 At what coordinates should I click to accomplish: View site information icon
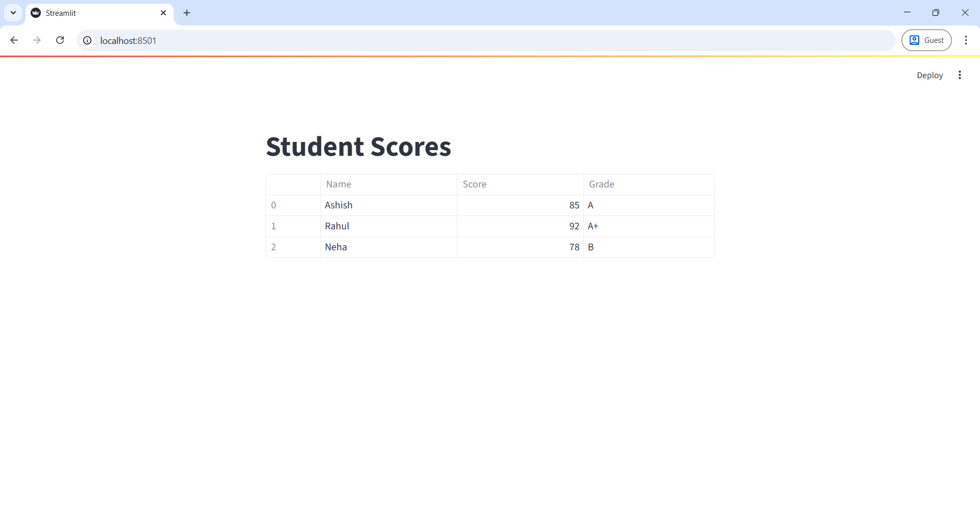coord(87,40)
